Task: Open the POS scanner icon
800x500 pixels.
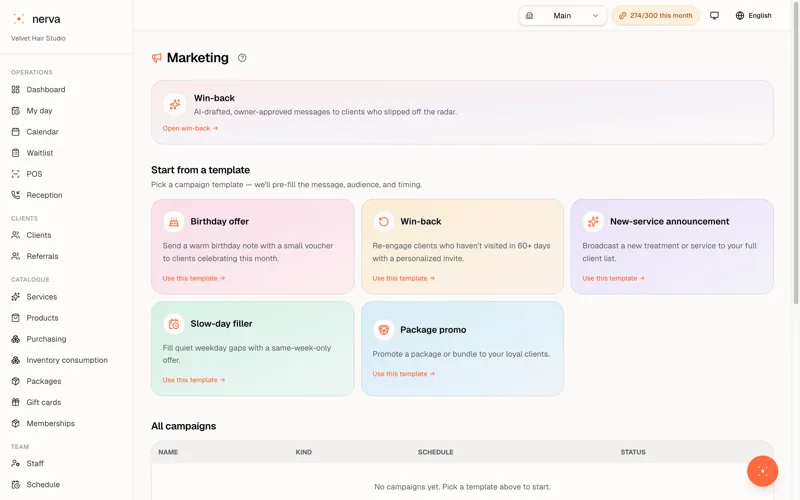Action: [16, 174]
